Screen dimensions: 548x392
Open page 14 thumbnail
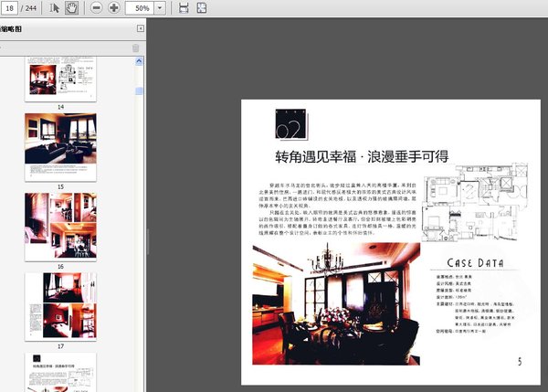click(60, 80)
